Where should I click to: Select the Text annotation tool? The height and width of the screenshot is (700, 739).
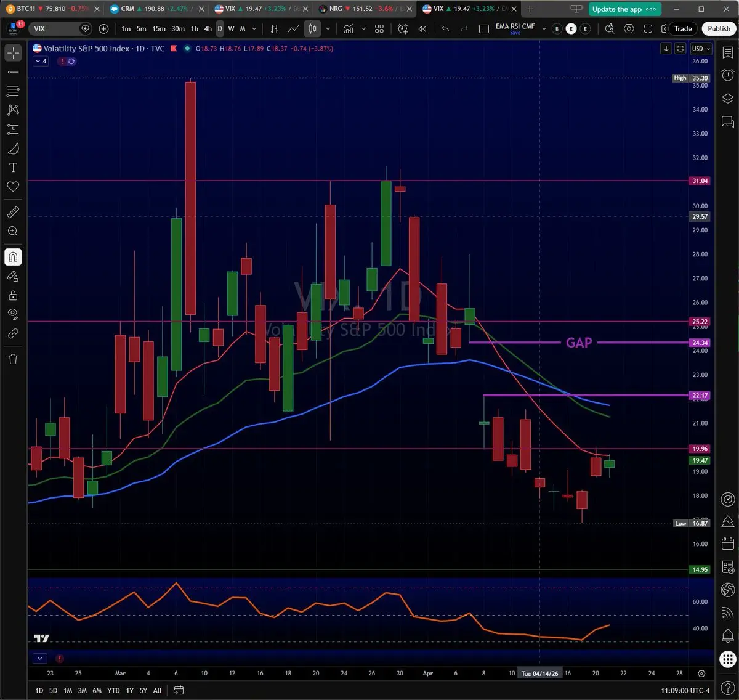tap(13, 168)
